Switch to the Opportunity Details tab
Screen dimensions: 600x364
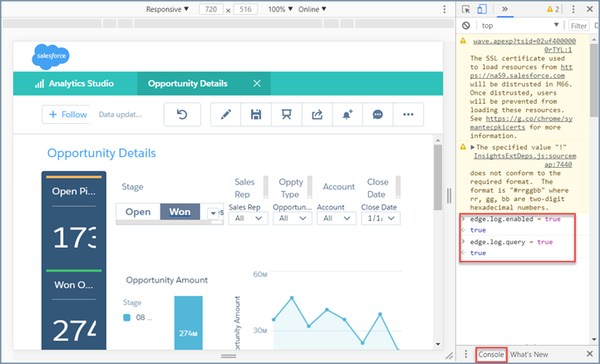point(188,83)
